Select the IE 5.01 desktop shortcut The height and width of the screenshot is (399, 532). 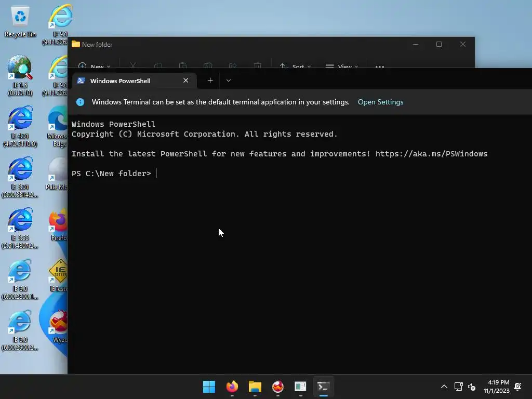[x=20, y=177]
